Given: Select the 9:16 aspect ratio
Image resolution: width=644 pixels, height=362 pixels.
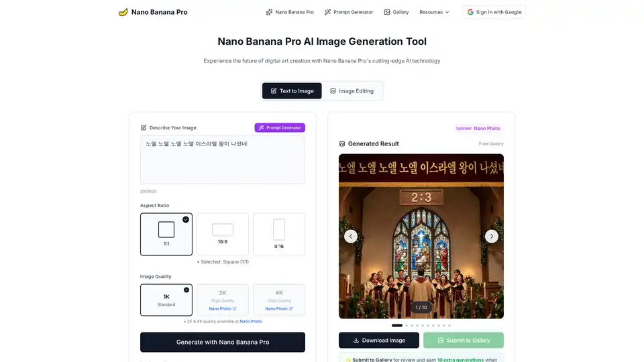Looking at the screenshot, I should click(x=279, y=234).
